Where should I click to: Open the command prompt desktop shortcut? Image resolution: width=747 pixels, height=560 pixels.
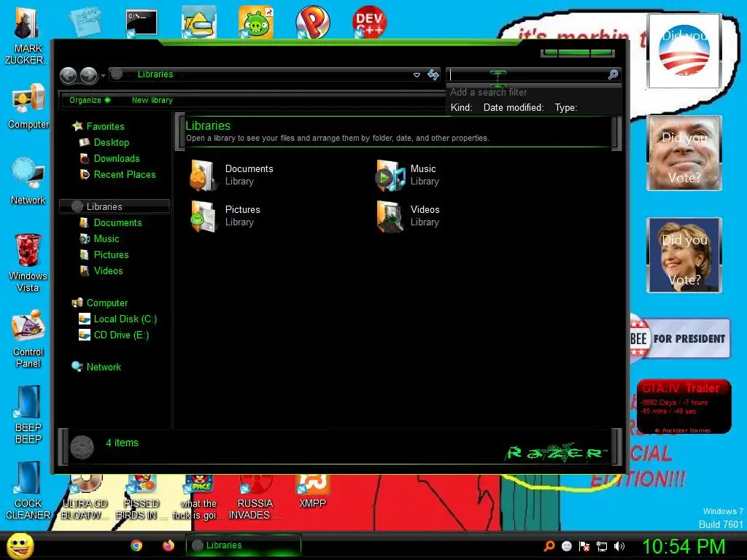142,23
